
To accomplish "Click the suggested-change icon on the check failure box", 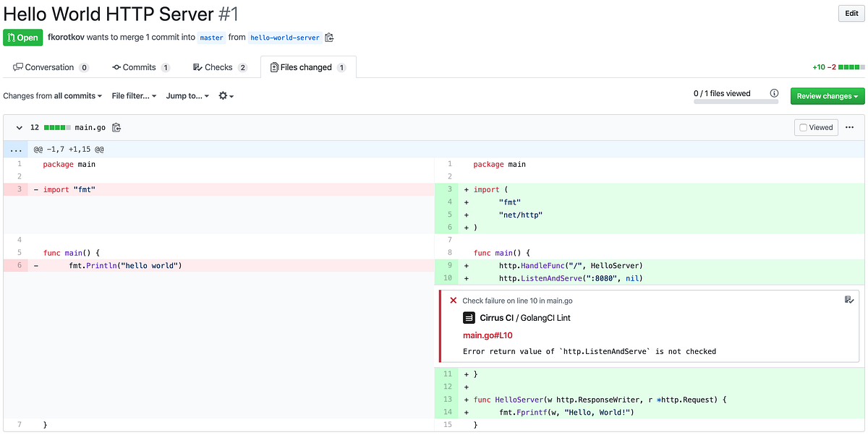I will pos(848,300).
